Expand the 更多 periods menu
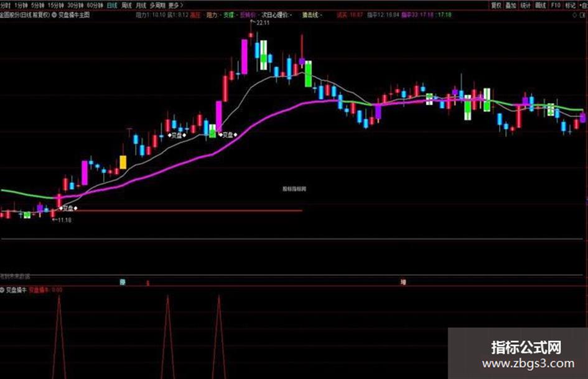 click(x=175, y=5)
